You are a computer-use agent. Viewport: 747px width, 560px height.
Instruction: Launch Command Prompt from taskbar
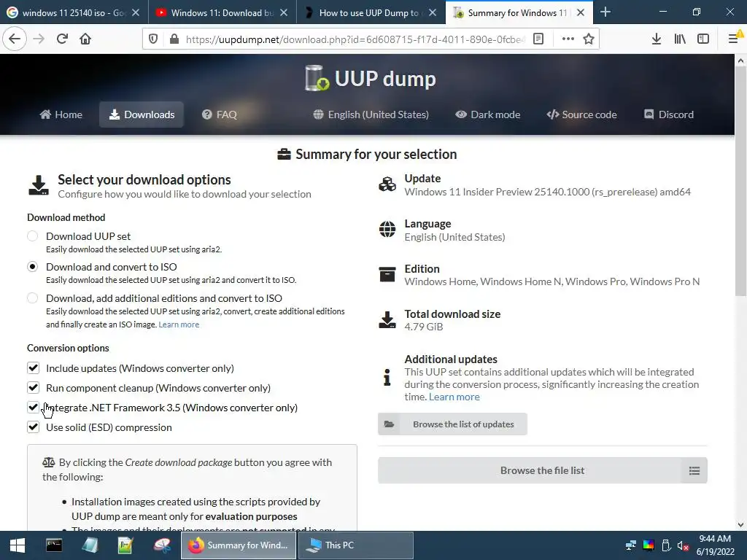coord(54,545)
